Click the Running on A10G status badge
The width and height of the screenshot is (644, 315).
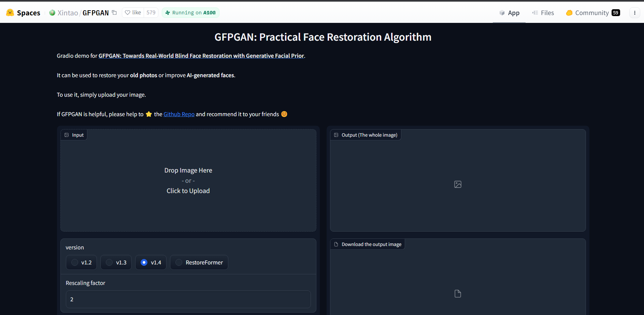pyautogui.click(x=190, y=13)
